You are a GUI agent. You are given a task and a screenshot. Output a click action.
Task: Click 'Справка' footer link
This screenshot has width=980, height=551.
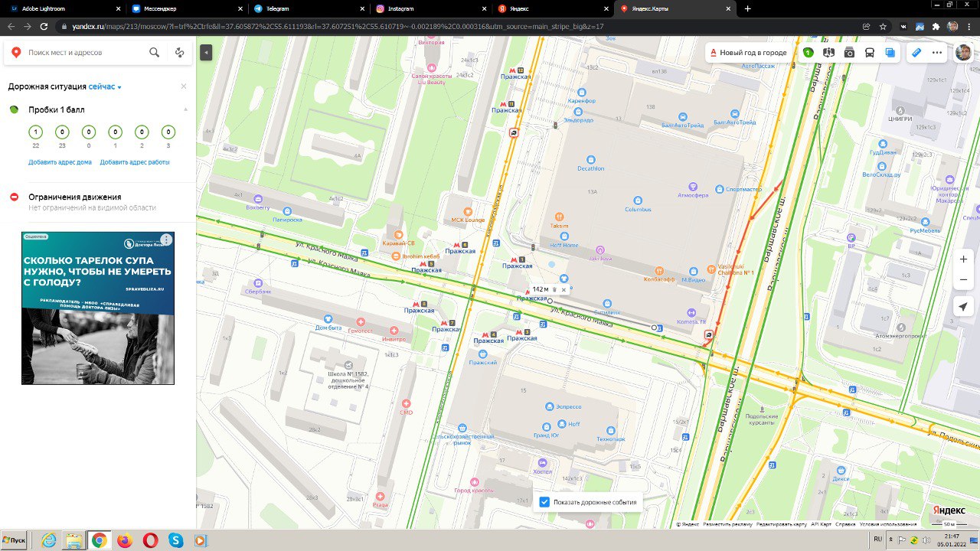pyautogui.click(x=845, y=524)
